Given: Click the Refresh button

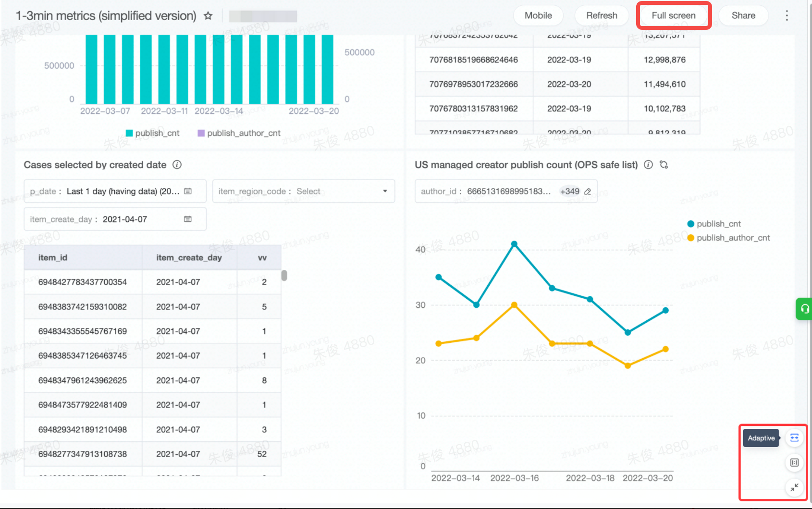Looking at the screenshot, I should click(x=602, y=15).
